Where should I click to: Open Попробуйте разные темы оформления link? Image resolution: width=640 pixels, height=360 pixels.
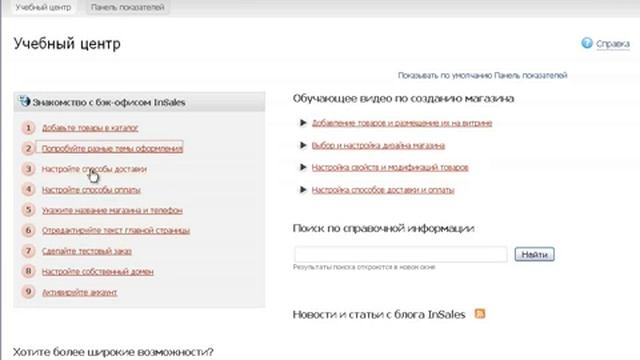112,149
